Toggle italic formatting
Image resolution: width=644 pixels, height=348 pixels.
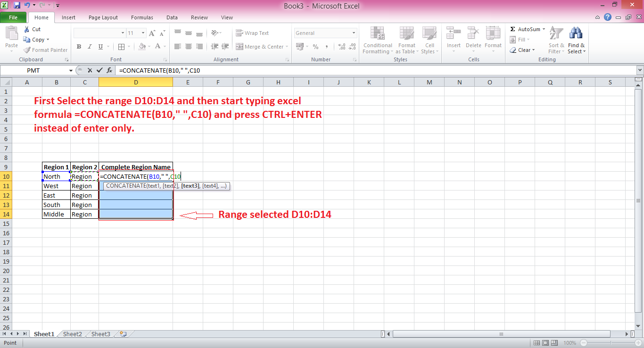pos(89,47)
